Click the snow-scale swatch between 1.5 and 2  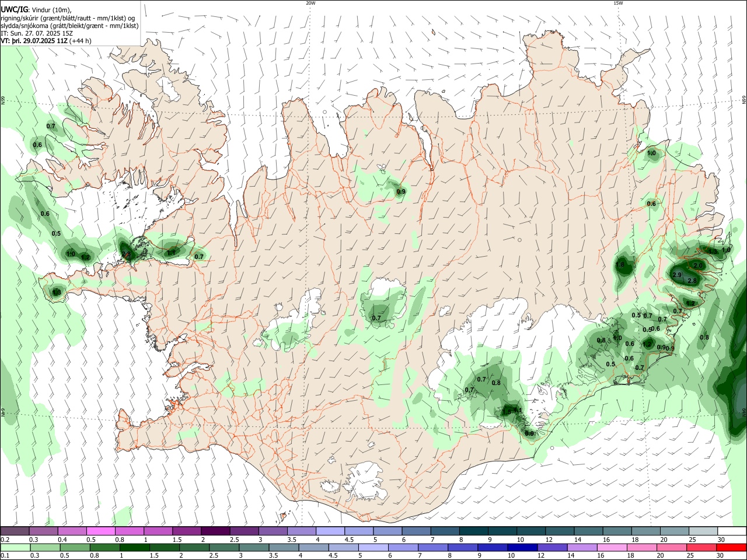[x=187, y=531]
